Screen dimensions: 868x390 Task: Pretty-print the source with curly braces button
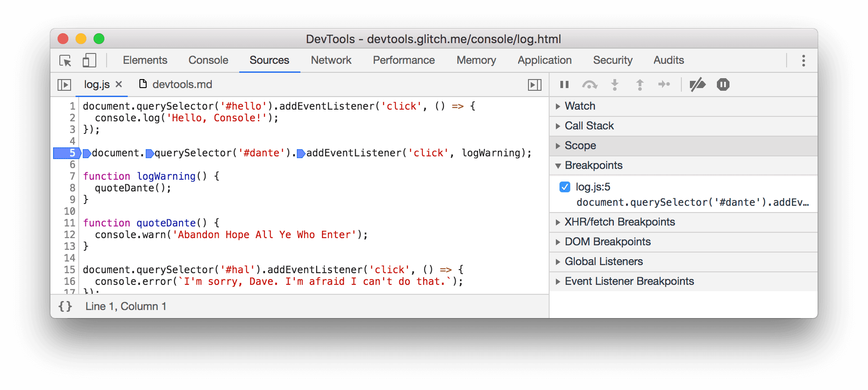65,306
